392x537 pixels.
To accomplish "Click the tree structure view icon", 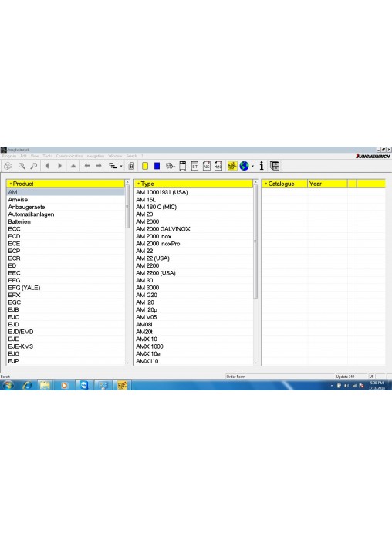I will (x=113, y=166).
